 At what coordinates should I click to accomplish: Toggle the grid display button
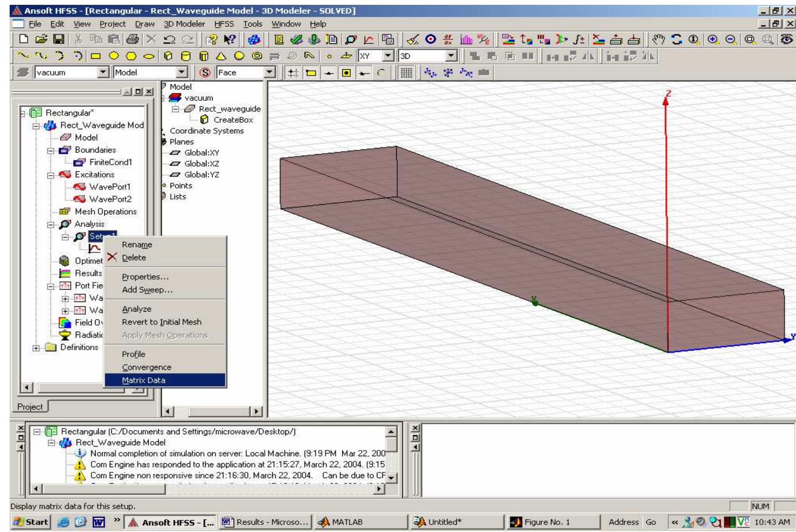point(406,73)
